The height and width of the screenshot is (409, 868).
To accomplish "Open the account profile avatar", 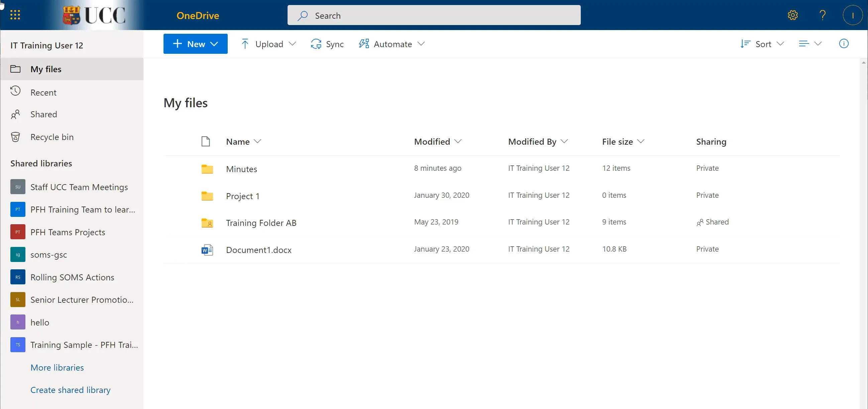I will (x=853, y=15).
